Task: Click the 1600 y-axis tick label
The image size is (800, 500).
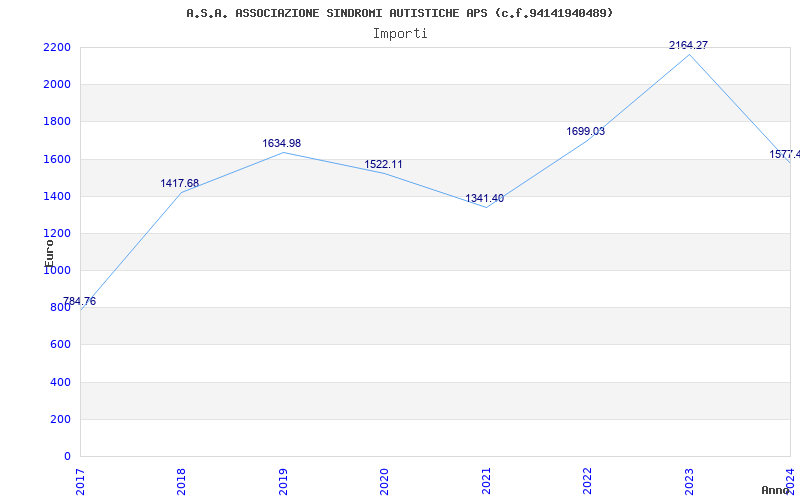Action: coord(57,159)
